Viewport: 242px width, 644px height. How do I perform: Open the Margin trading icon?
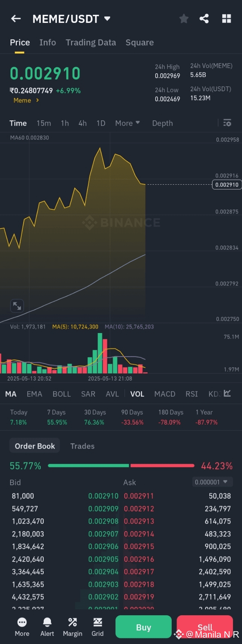pos(73,626)
